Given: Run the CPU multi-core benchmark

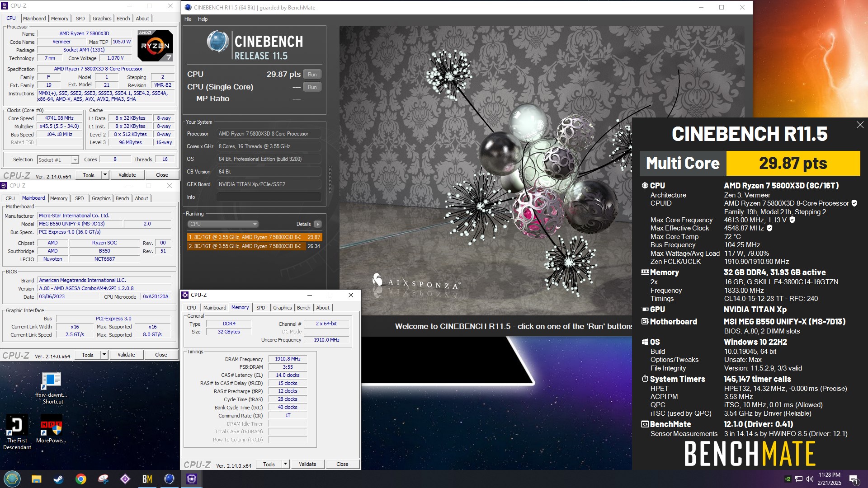Looking at the screenshot, I should click(312, 75).
